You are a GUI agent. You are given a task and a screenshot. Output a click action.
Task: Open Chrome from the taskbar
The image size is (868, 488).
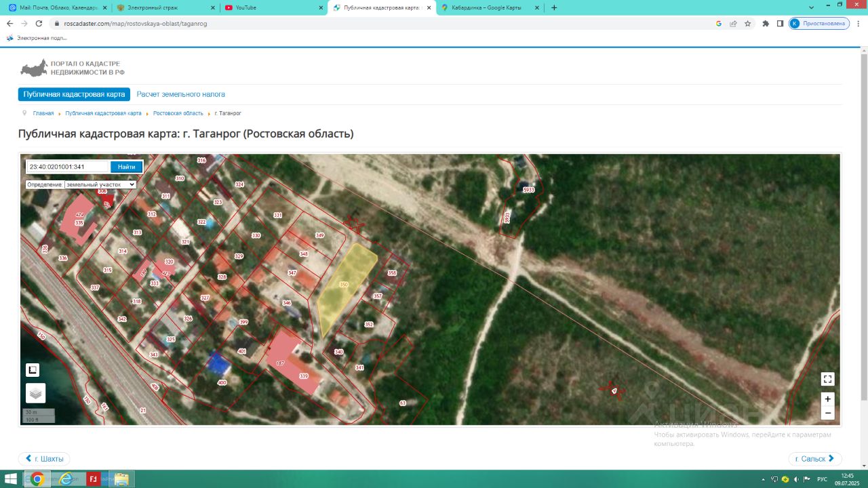point(37,479)
